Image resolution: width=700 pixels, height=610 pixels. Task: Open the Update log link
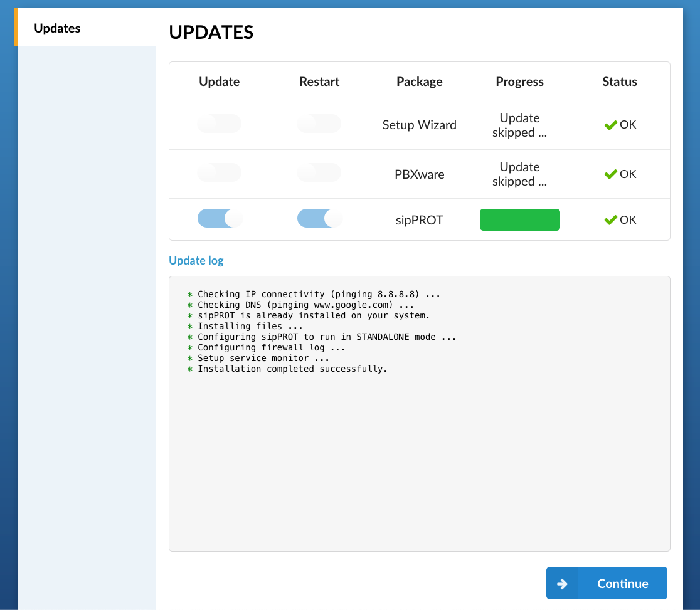[196, 260]
